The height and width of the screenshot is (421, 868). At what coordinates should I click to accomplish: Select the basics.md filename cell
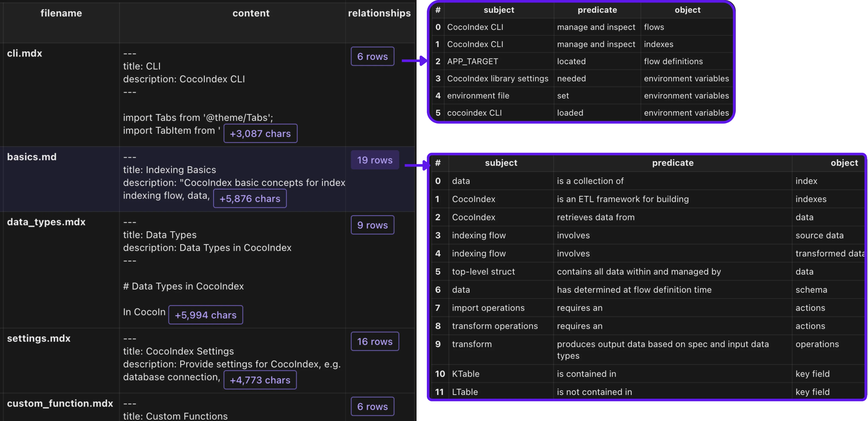32,157
